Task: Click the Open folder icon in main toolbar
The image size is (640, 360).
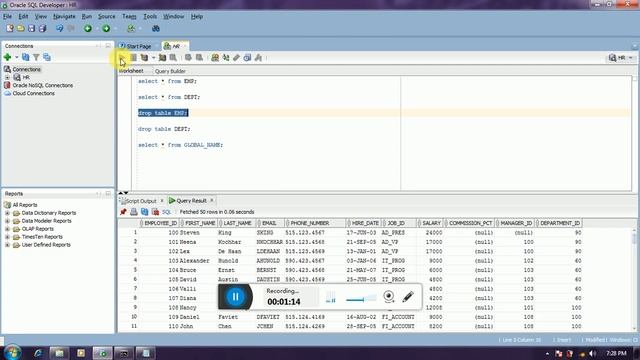Action: (x=20, y=28)
